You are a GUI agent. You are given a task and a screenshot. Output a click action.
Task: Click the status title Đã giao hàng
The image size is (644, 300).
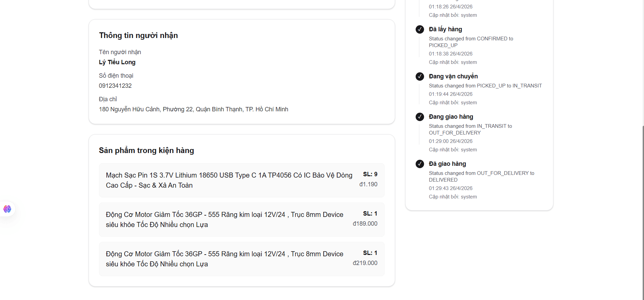[448, 164]
